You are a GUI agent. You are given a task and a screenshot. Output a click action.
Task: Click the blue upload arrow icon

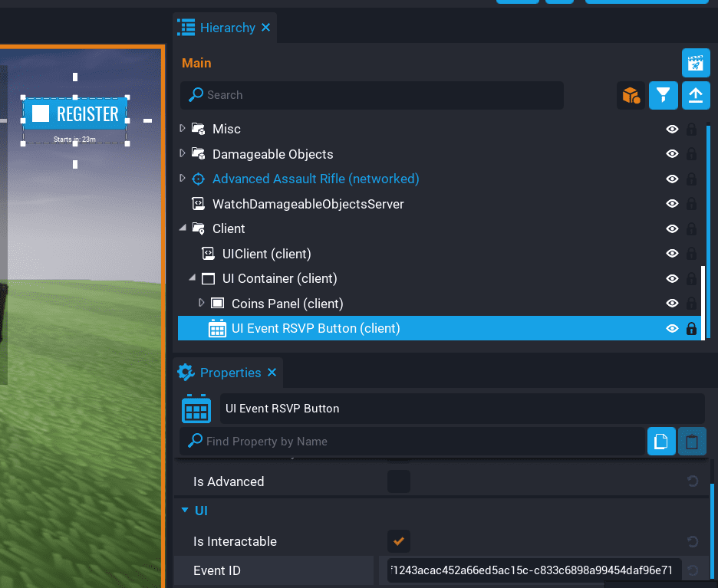[695, 95]
